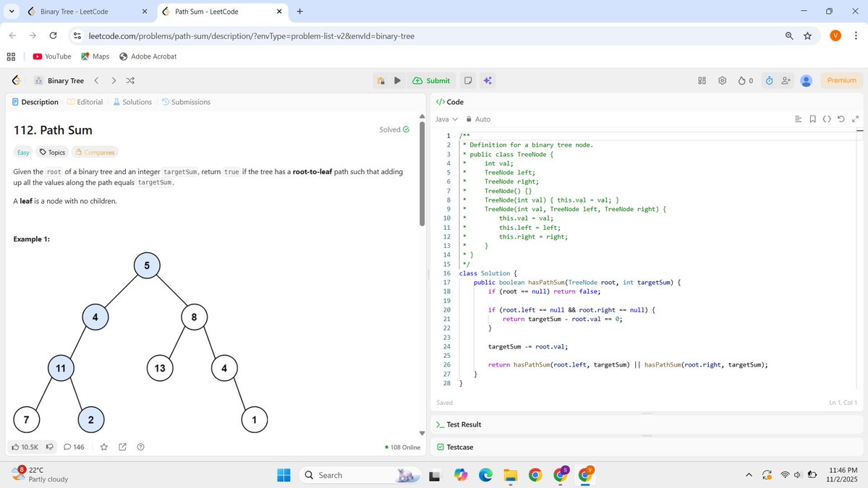Viewport: 868px width, 488px height.
Task: Open the notes icon
Action: click(x=468, y=80)
